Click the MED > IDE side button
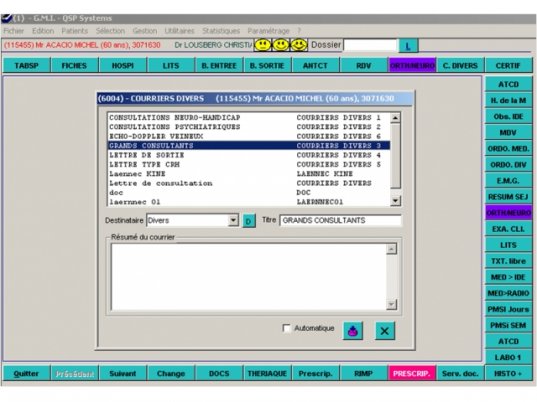The image size is (537, 402). (509, 277)
